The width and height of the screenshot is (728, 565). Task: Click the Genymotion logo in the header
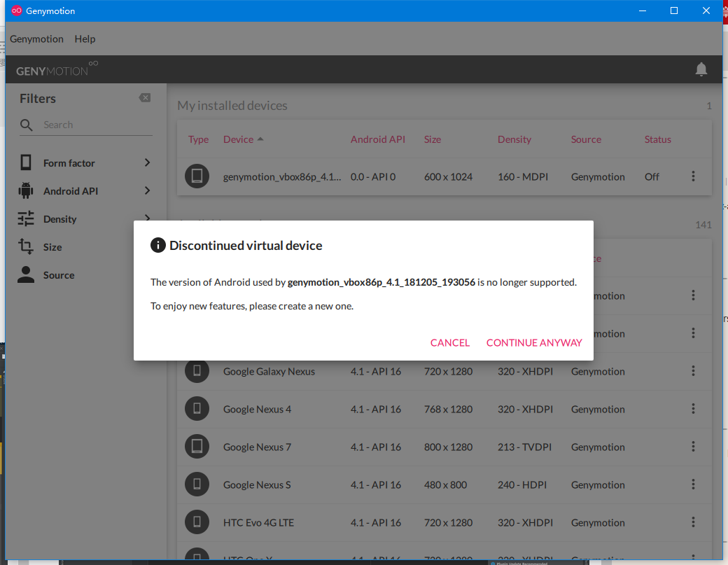[x=57, y=69]
